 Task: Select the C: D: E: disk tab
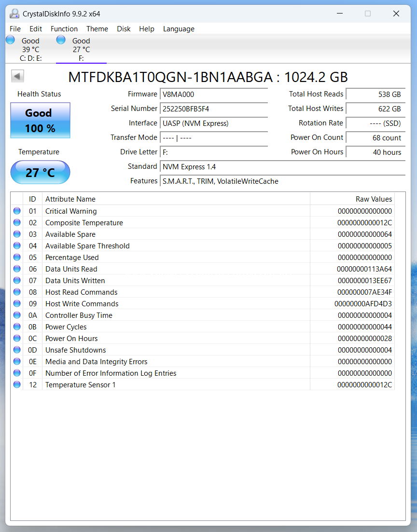click(x=30, y=49)
